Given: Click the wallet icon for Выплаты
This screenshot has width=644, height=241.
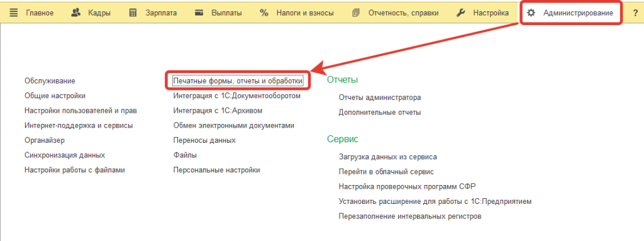Looking at the screenshot, I should pos(199,13).
